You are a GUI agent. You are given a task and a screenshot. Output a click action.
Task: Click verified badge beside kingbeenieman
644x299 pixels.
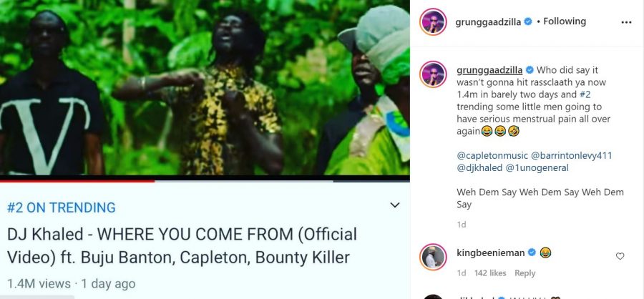tap(532, 253)
